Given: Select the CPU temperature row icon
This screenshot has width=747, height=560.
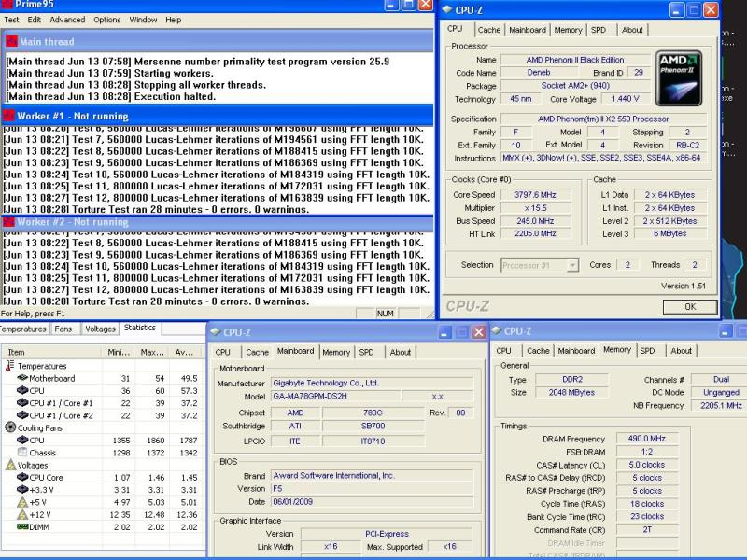Looking at the screenshot, I should point(22,390).
